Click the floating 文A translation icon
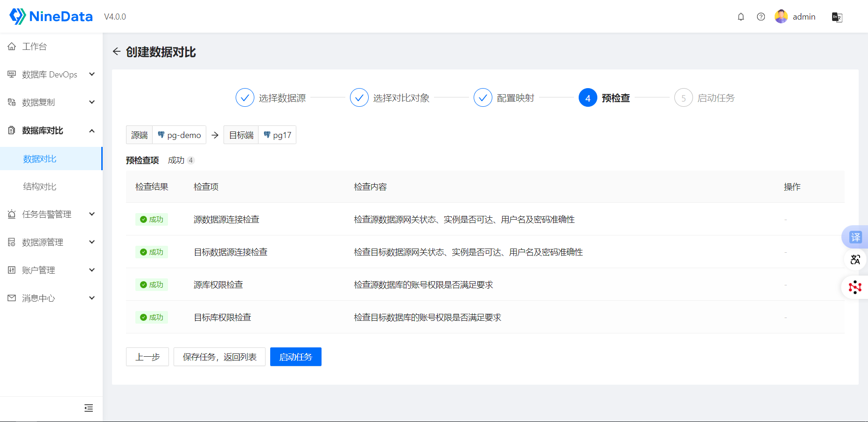This screenshot has width=868, height=422. (855, 260)
